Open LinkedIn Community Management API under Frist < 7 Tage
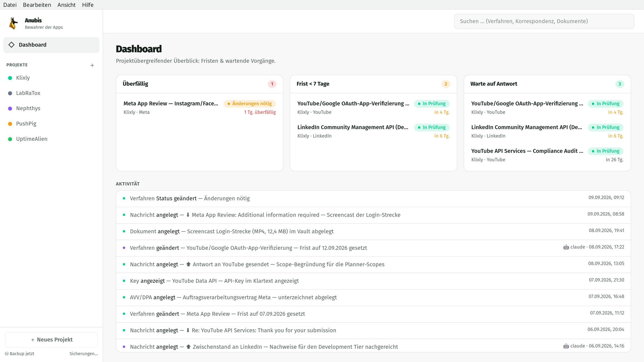This screenshot has height=362, width=644. 373,132
